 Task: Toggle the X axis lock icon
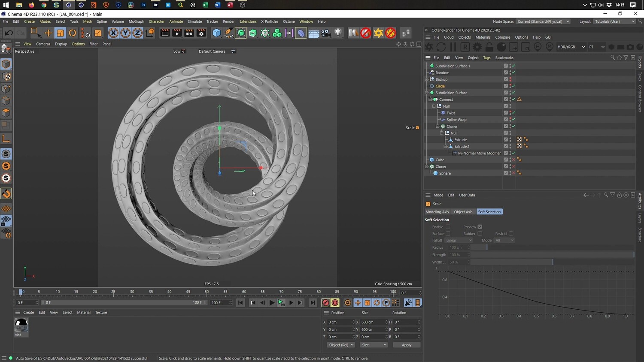[113, 33]
